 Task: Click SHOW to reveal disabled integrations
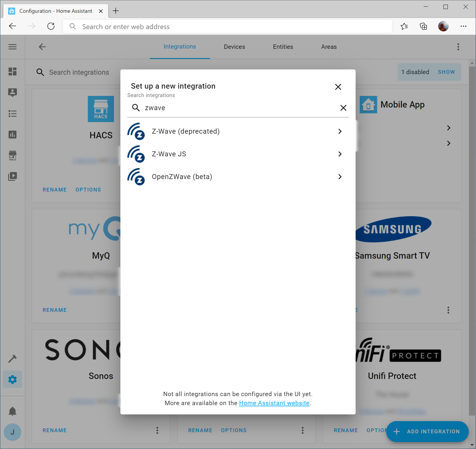click(446, 72)
